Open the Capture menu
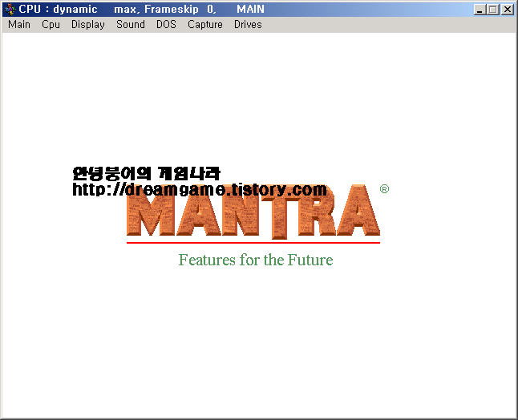The image size is (518, 420). coord(205,24)
